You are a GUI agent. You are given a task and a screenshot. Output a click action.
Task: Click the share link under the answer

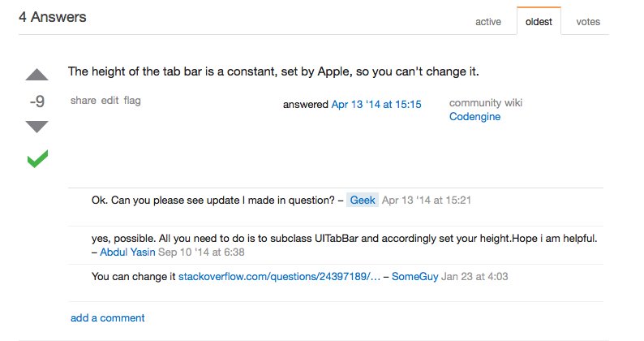(83, 101)
